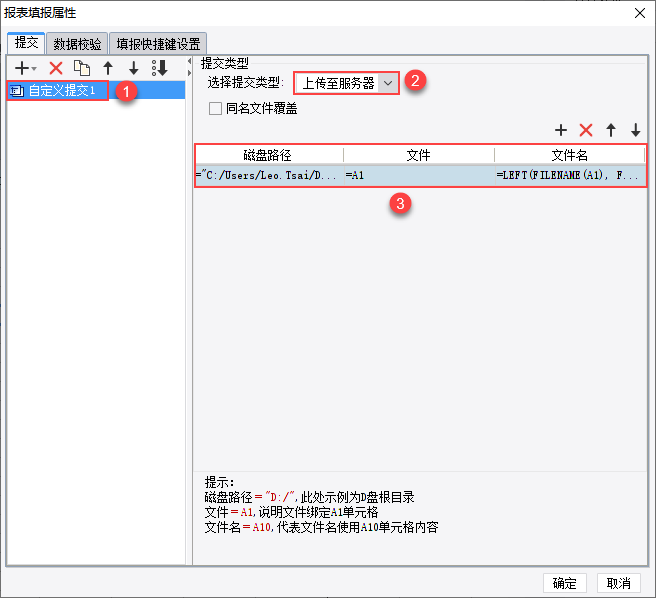
Task: Cancel the dialog with 取消
Action: coord(619,583)
